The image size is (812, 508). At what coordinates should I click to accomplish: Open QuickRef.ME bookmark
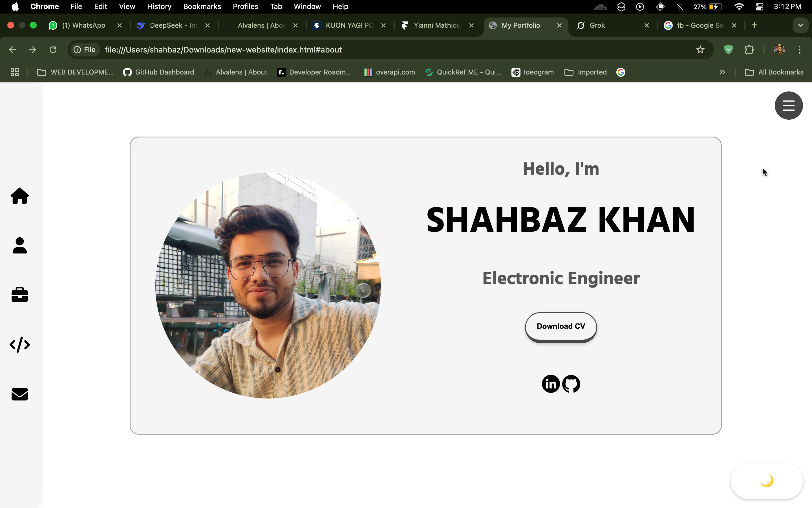pyautogui.click(x=463, y=72)
